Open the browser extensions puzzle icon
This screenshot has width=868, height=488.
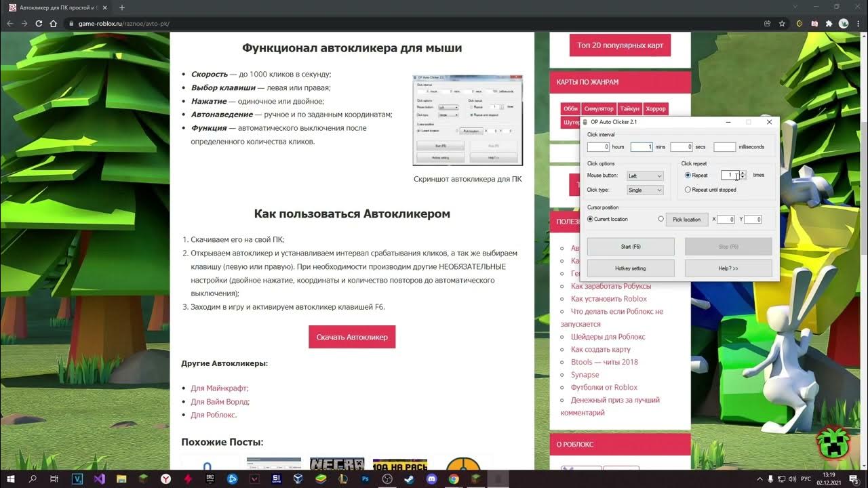pyautogui.click(x=829, y=23)
